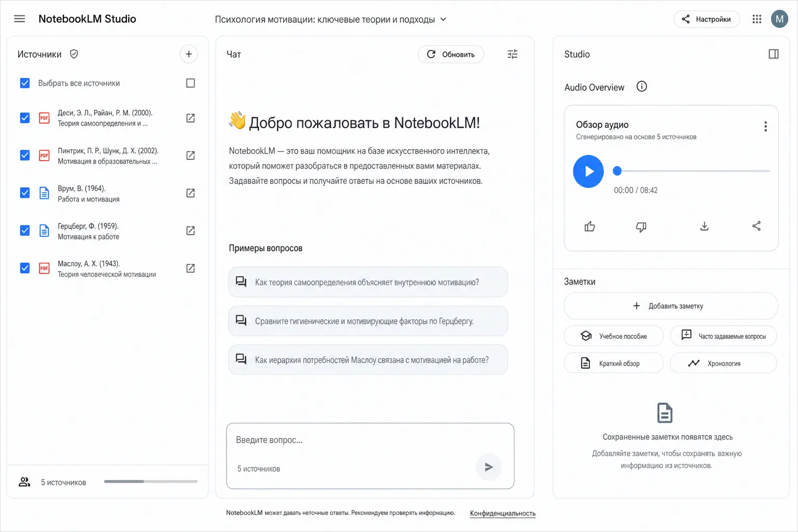Generate Краткий обзор

[614, 363]
